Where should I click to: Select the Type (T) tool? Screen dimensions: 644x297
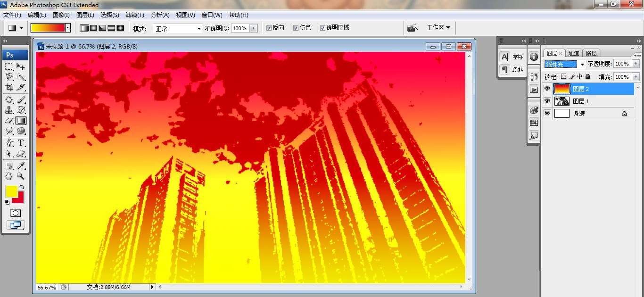coord(21,143)
